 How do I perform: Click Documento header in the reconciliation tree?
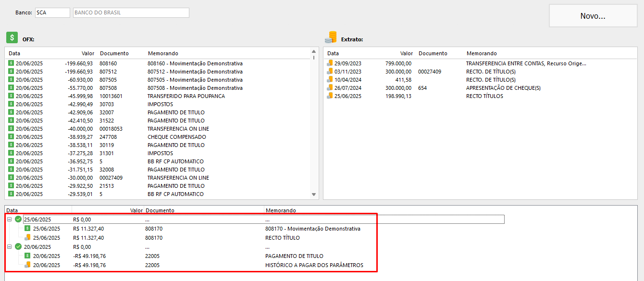(160, 210)
